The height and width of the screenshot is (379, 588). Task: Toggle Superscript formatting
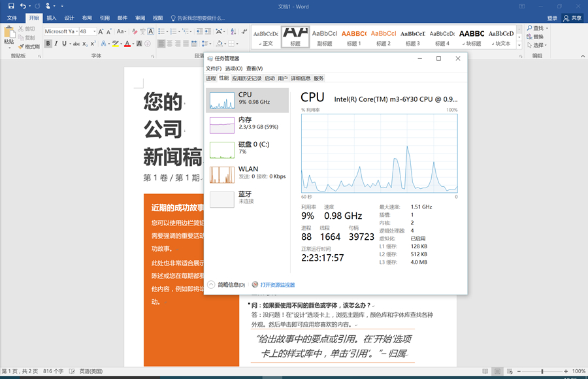pyautogui.click(x=93, y=44)
